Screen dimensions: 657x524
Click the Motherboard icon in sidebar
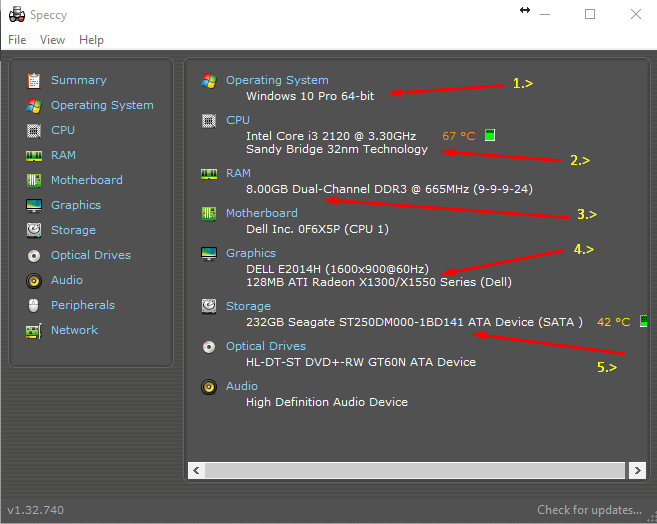coord(34,181)
